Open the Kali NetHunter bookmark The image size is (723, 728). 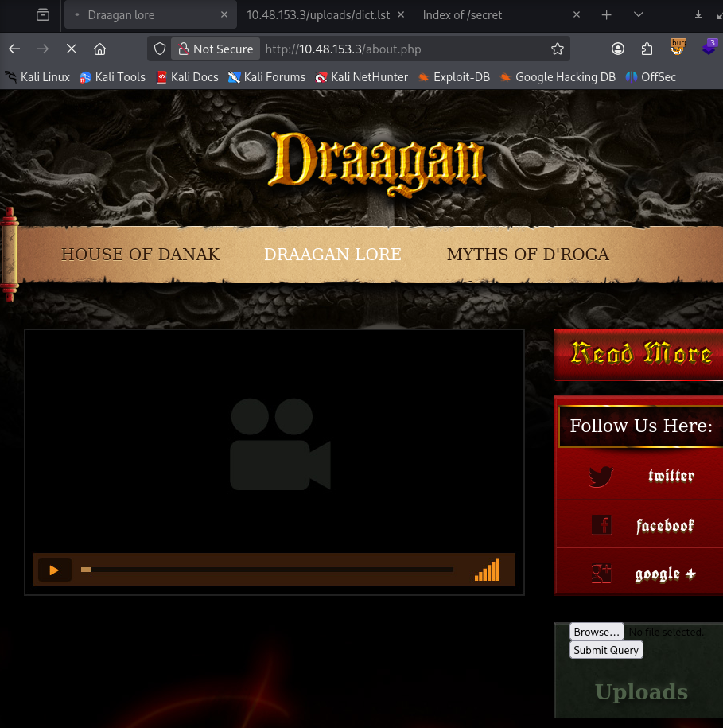click(x=361, y=77)
